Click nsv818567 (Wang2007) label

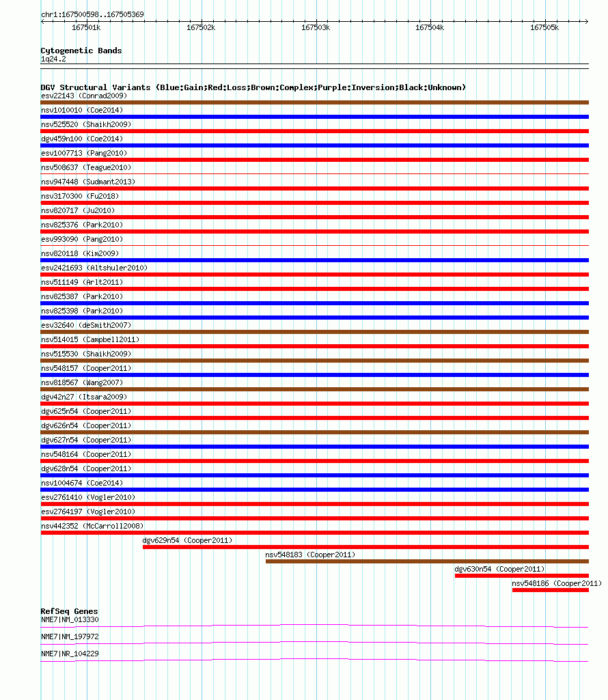point(82,382)
